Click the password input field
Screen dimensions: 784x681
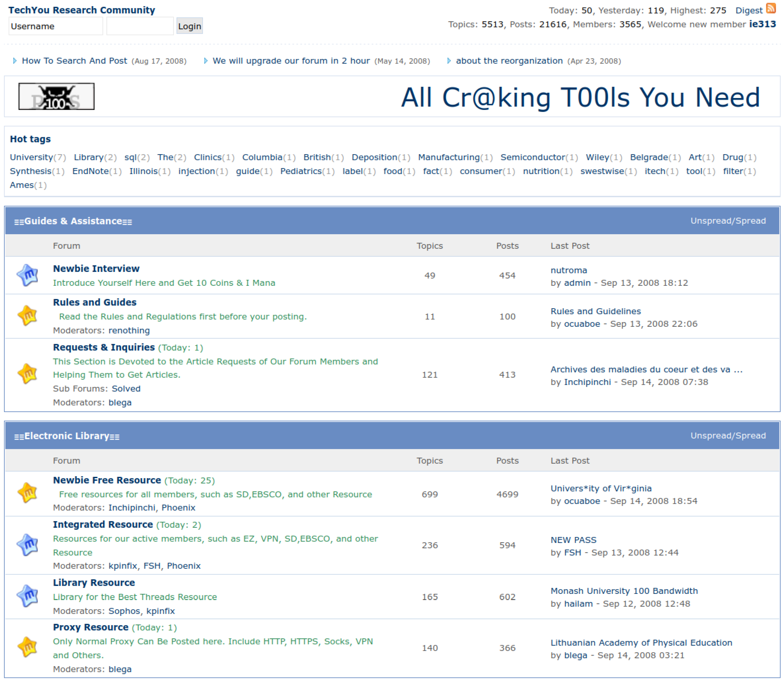tap(140, 26)
